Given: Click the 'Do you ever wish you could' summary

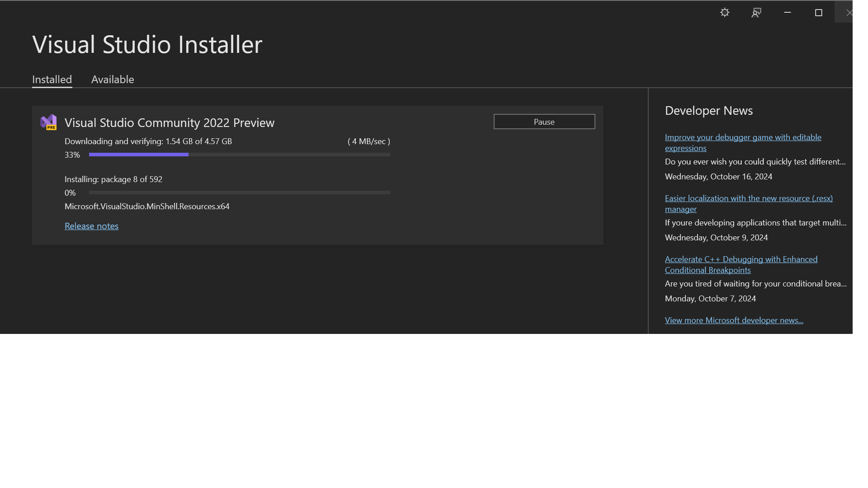Looking at the screenshot, I should click(x=755, y=162).
